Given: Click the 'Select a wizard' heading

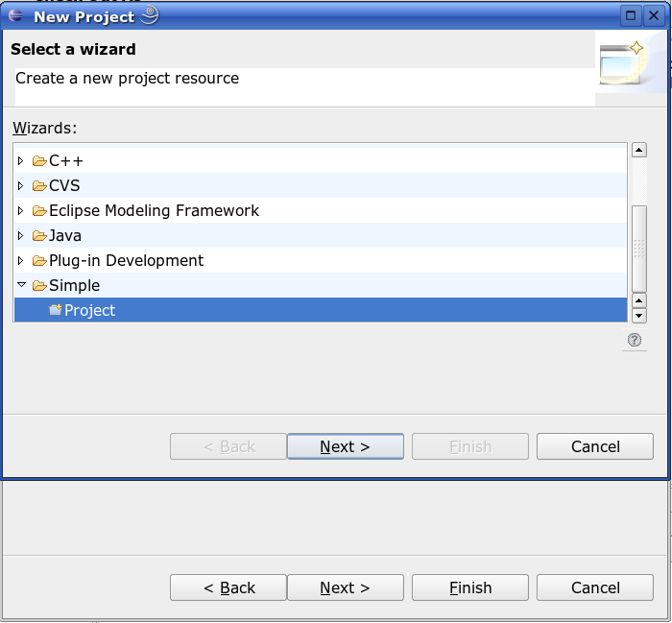Looking at the screenshot, I should tap(73, 49).
